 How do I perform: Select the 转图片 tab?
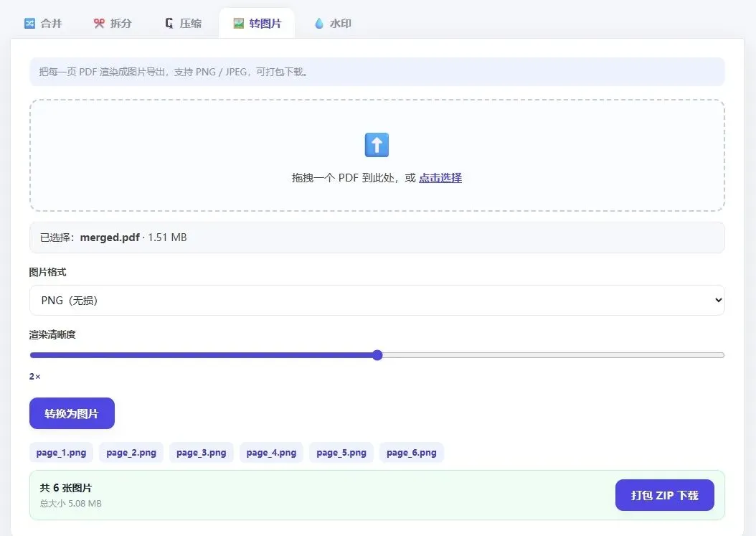pos(257,23)
